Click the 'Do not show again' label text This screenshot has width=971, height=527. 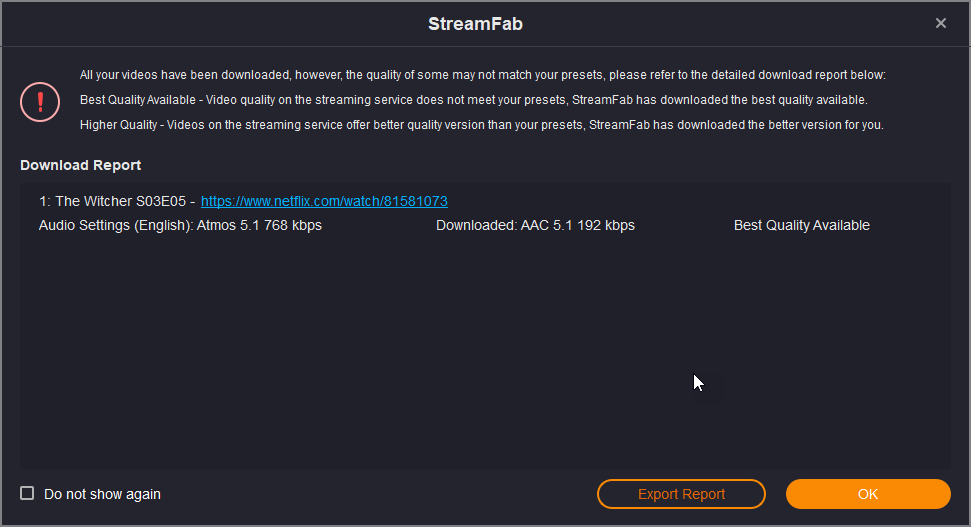pos(102,494)
